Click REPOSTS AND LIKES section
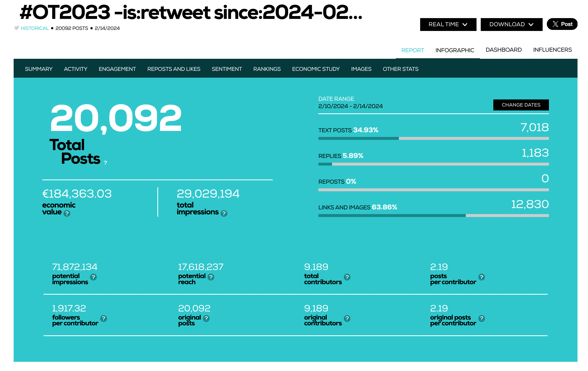The image size is (588, 371). click(x=174, y=69)
